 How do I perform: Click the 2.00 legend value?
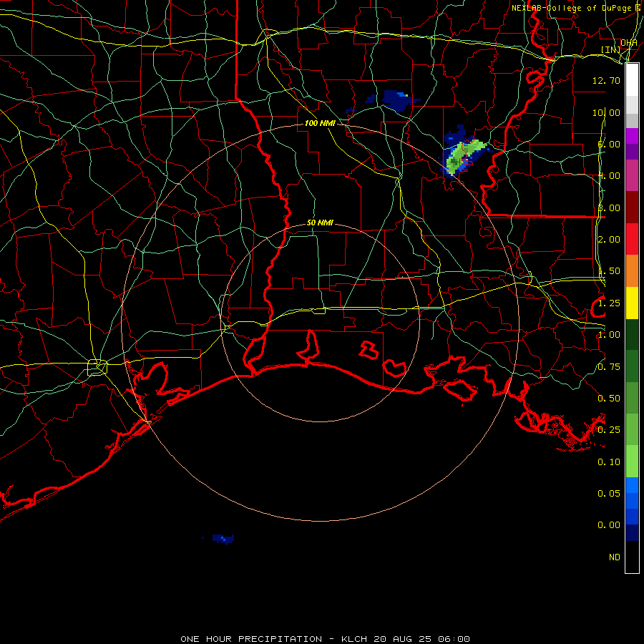click(x=609, y=240)
